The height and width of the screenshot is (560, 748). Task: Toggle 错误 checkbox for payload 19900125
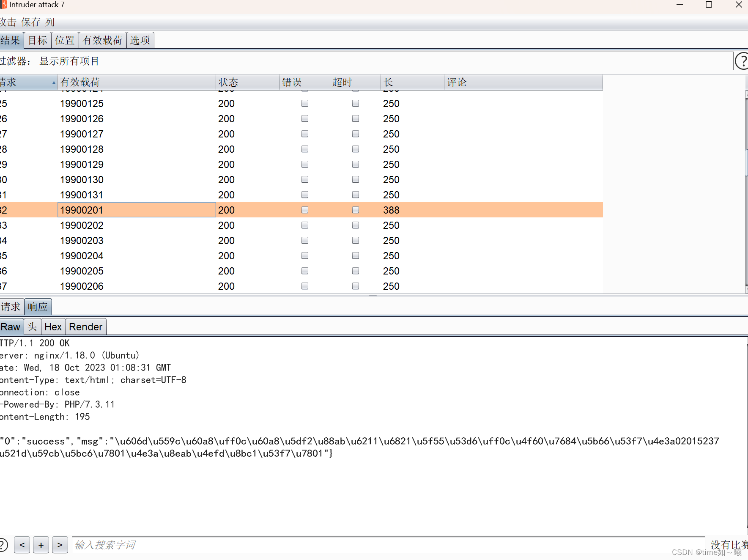[x=305, y=103]
